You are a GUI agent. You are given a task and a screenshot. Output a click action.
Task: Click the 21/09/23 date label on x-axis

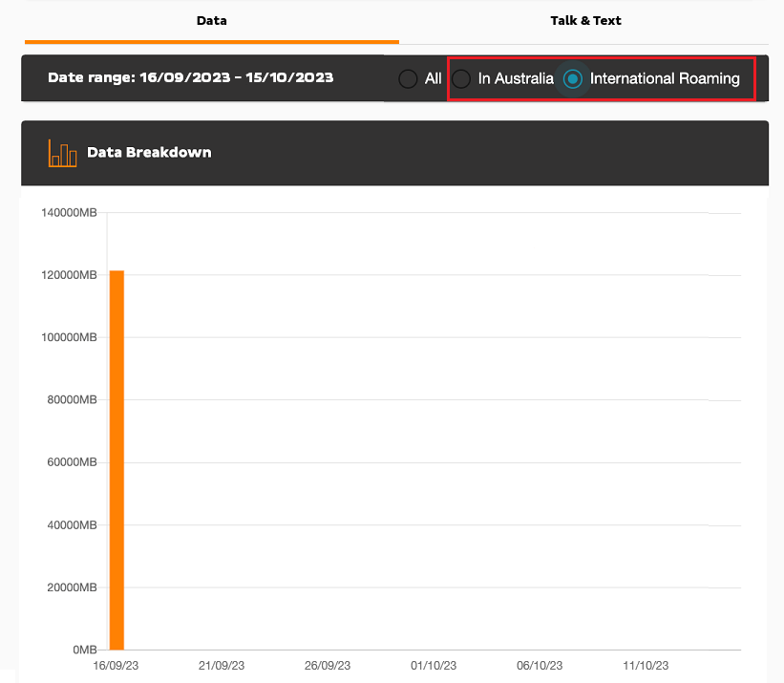click(221, 666)
